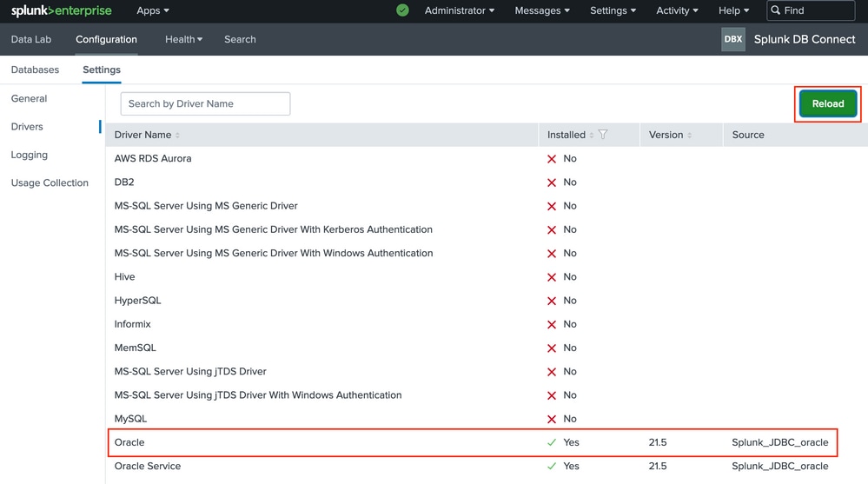Select the Settings sub-tab
The image size is (868, 484).
pyautogui.click(x=102, y=70)
